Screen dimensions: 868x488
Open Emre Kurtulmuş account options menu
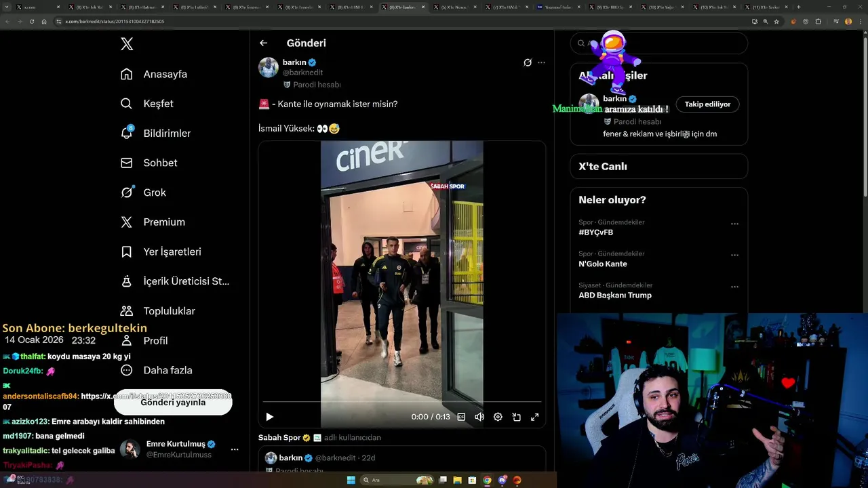click(x=235, y=449)
